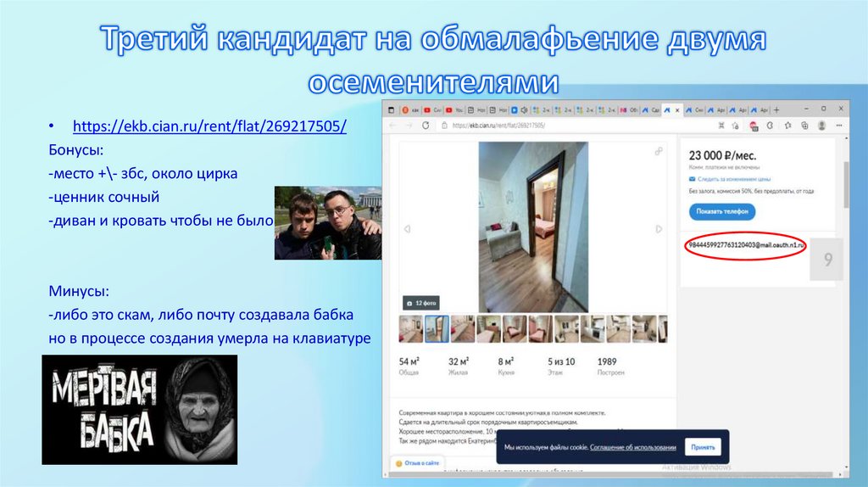Viewport: 868px width, 487px height.
Task: Click the price '23 000 ₽/мес.'
Action: pyautogui.click(x=722, y=155)
